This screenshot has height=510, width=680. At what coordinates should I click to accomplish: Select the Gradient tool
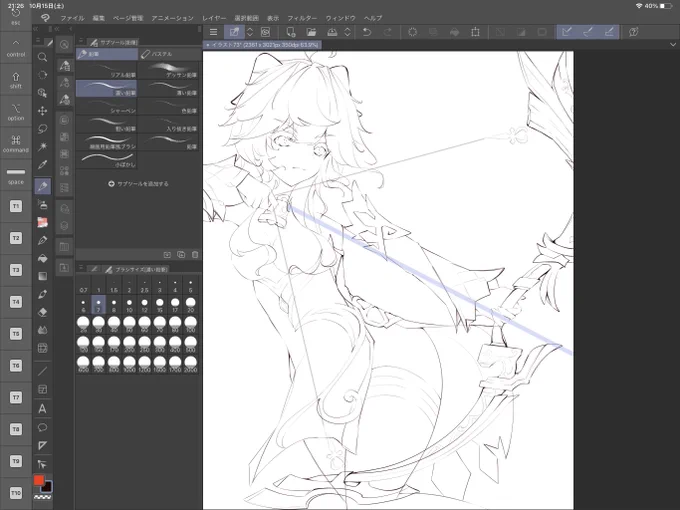coord(42,276)
